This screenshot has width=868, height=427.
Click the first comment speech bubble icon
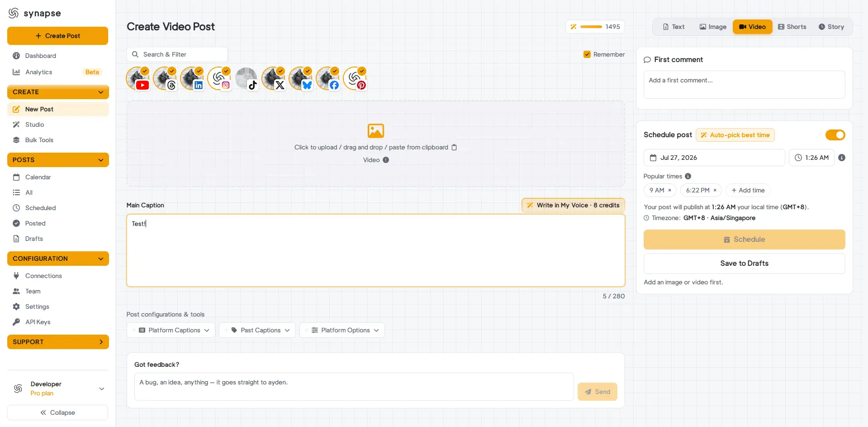[x=647, y=60]
